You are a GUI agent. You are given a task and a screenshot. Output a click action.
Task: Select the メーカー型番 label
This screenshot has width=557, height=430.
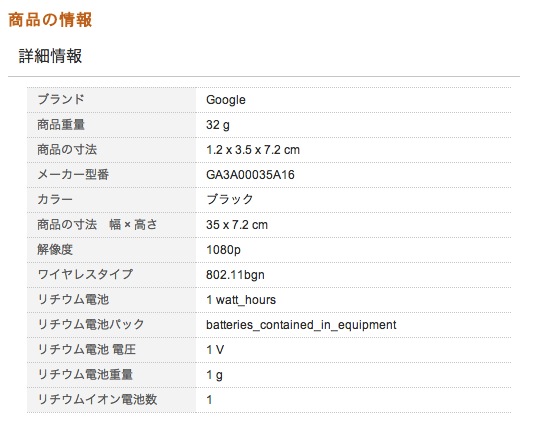tap(73, 174)
